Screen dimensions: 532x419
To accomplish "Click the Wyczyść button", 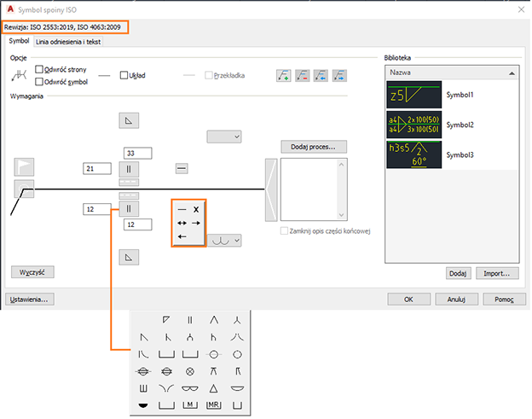I will pyautogui.click(x=32, y=272).
